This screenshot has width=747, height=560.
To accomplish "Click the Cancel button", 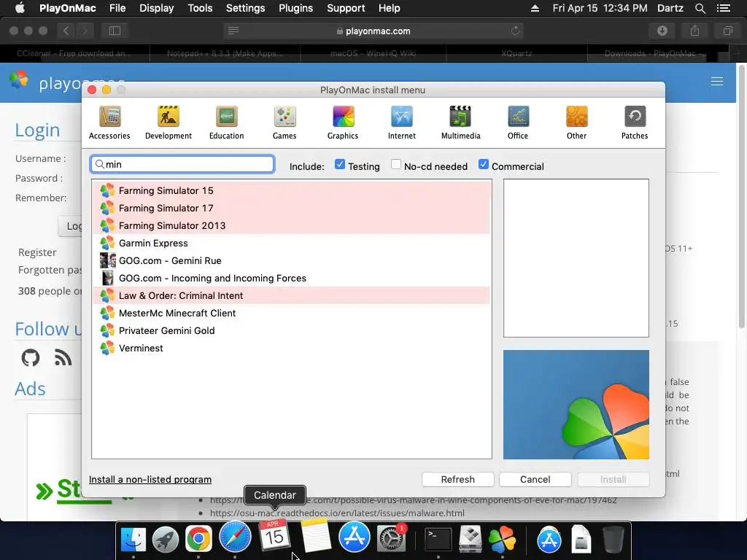I will [x=535, y=480].
